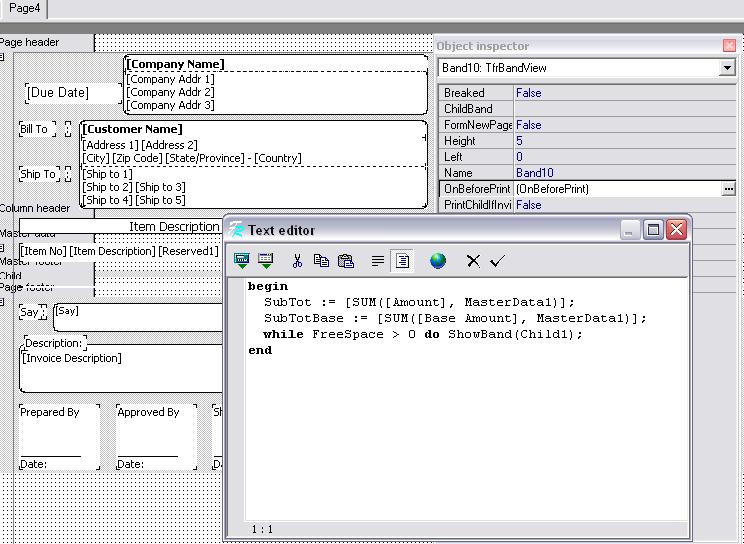This screenshot has height=544, width=744.
Task: Click the insert expression icon in Text editor
Action: [241, 261]
